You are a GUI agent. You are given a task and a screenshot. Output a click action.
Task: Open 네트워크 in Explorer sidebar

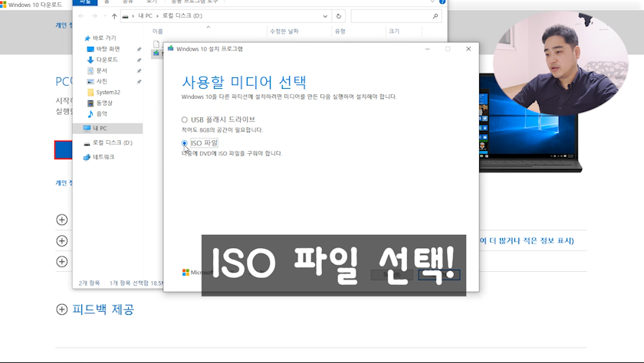pyautogui.click(x=103, y=157)
